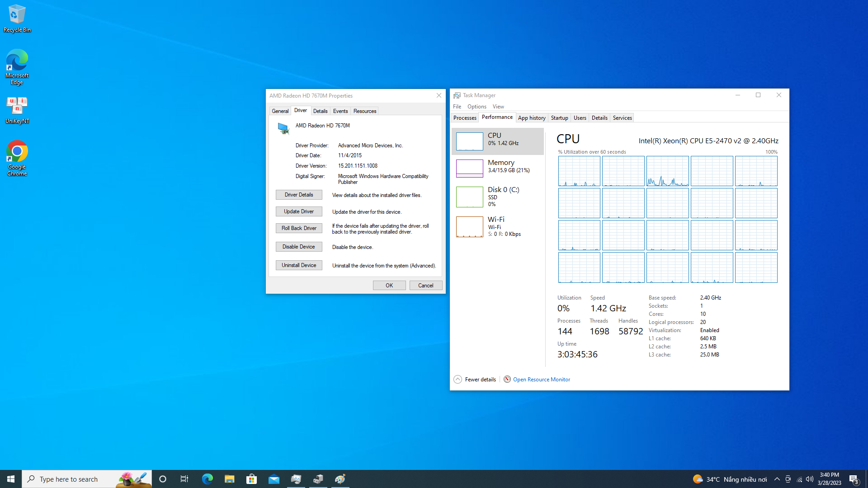Switch to the Startup tab
Image resolution: width=868 pixels, height=488 pixels.
559,118
